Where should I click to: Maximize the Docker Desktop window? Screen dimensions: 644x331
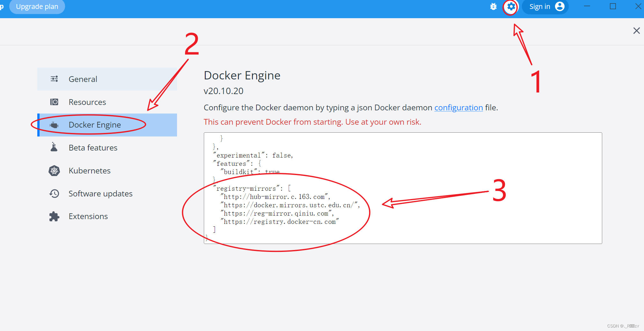pyautogui.click(x=613, y=6)
